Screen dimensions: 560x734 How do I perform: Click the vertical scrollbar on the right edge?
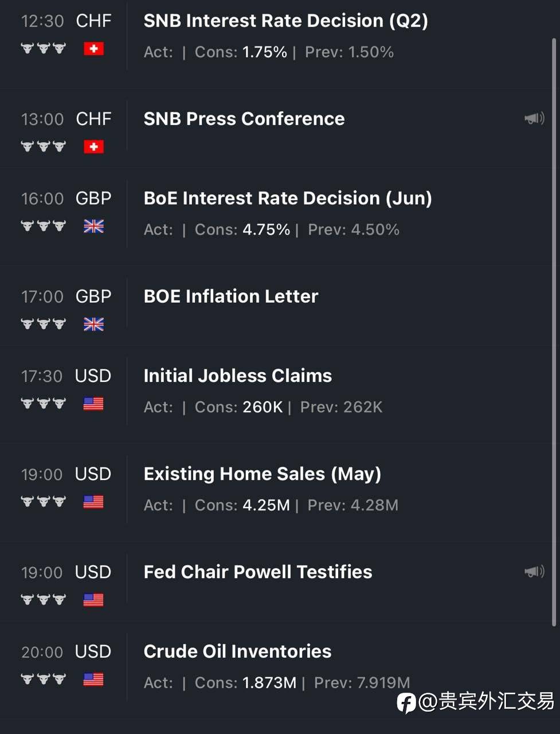[554, 333]
